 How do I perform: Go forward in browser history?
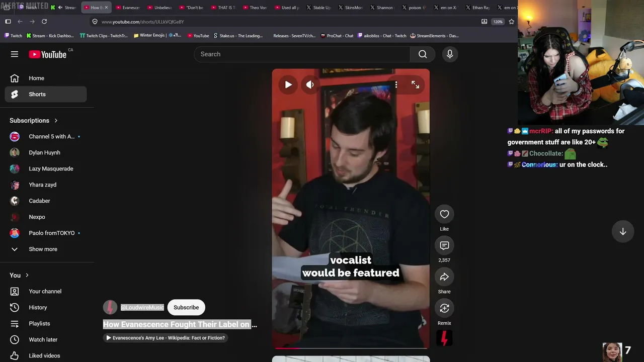[x=32, y=22]
